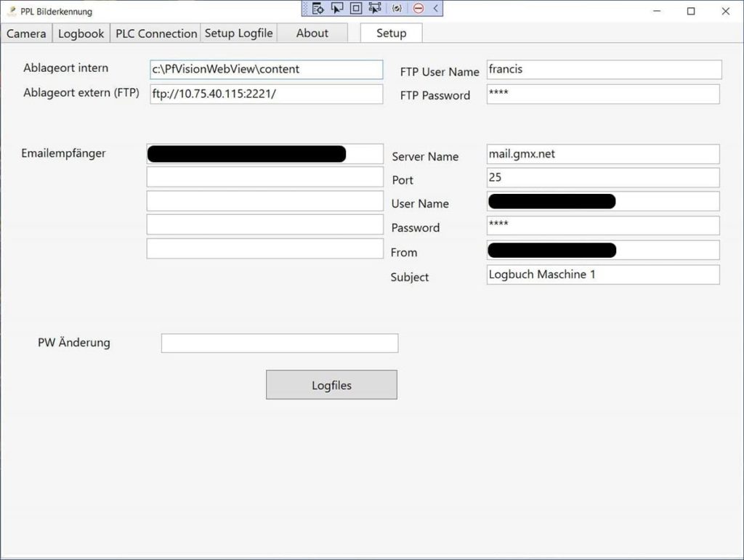Click the red binding failures icon

pos(418,9)
